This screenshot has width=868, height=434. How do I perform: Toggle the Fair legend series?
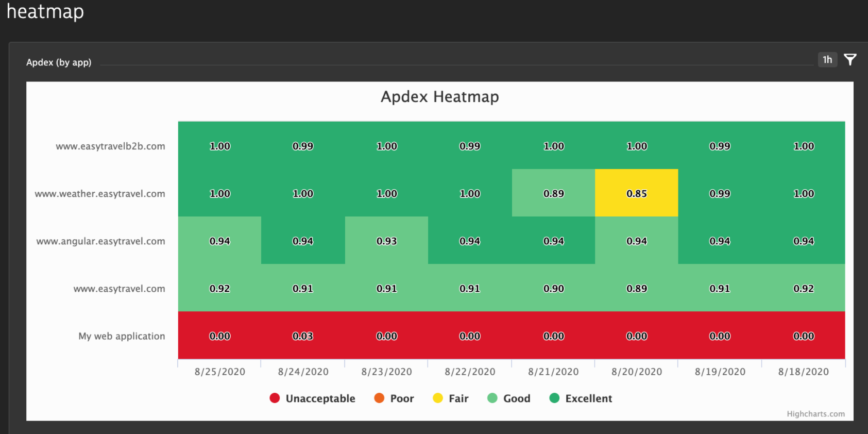458,398
